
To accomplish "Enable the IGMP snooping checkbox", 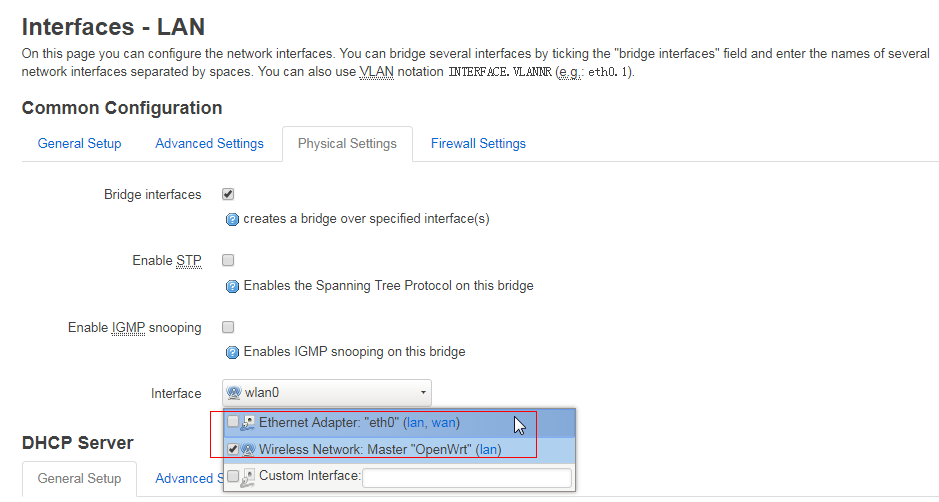I will tap(228, 327).
